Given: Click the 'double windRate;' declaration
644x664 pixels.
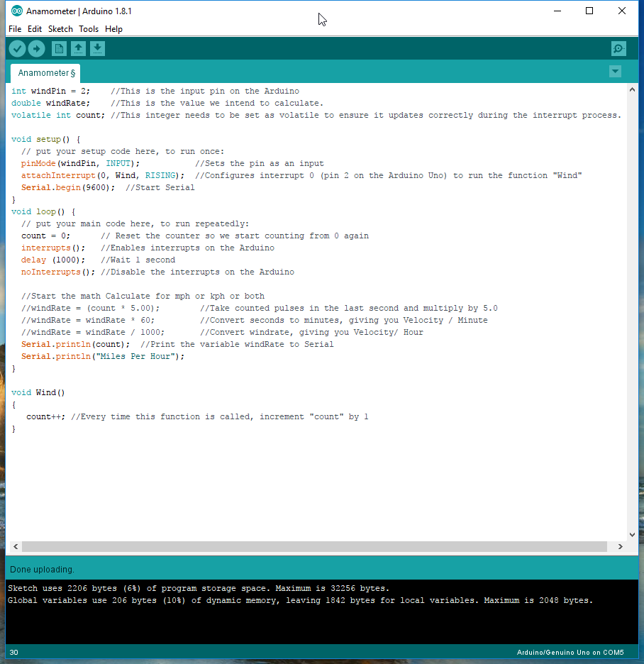Looking at the screenshot, I should pos(51,103).
